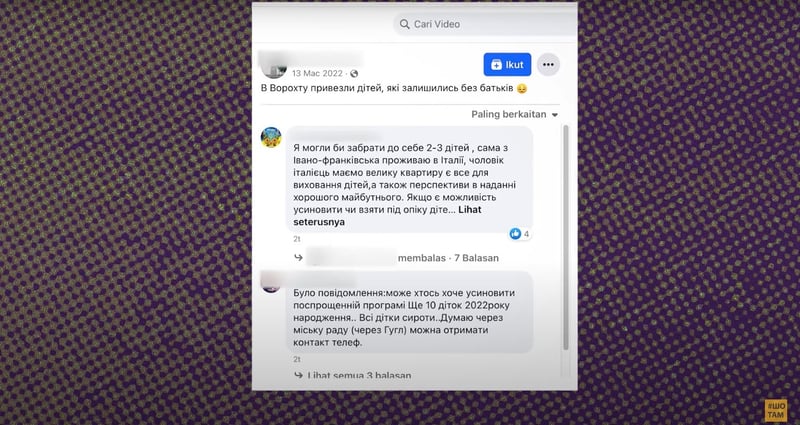This screenshot has width=800, height=425.
Task: Expand Lihat semua 3 balasan
Action: coord(359,376)
